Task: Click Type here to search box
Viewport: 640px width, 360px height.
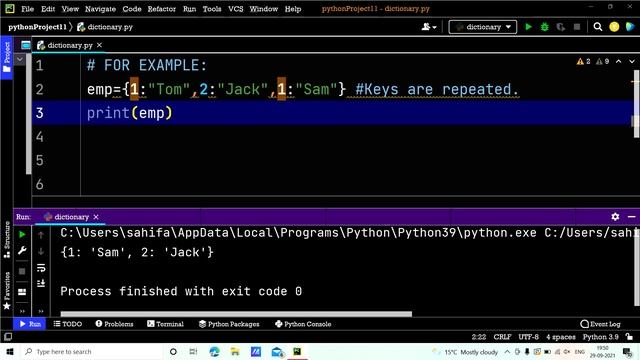Action: [90, 351]
